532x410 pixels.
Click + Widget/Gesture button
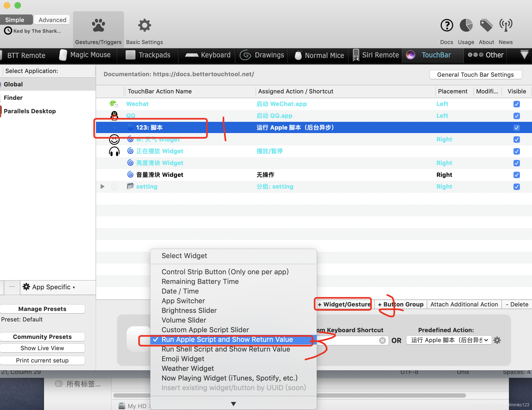pyautogui.click(x=344, y=304)
